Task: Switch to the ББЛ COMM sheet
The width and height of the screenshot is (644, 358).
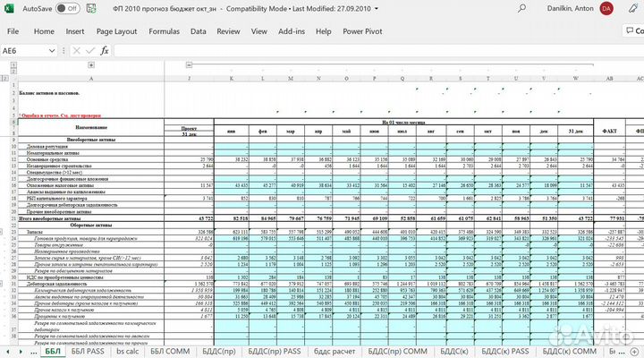Action: pos(170,352)
